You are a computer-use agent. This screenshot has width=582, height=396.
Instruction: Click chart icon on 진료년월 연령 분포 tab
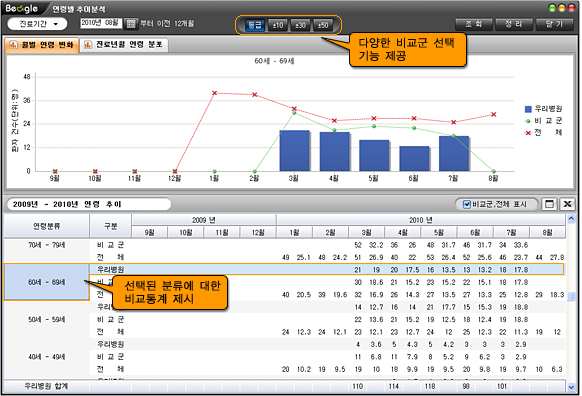[x=88, y=45]
